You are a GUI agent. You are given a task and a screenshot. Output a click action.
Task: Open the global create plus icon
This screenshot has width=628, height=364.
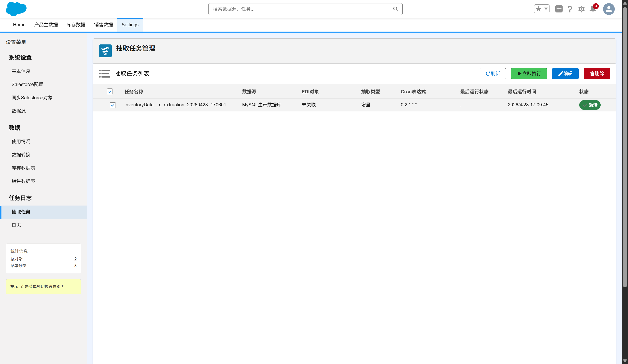[559, 9]
